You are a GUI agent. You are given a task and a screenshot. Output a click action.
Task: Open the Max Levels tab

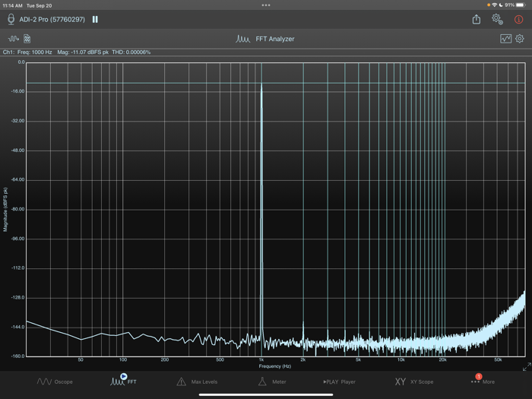pos(197,382)
